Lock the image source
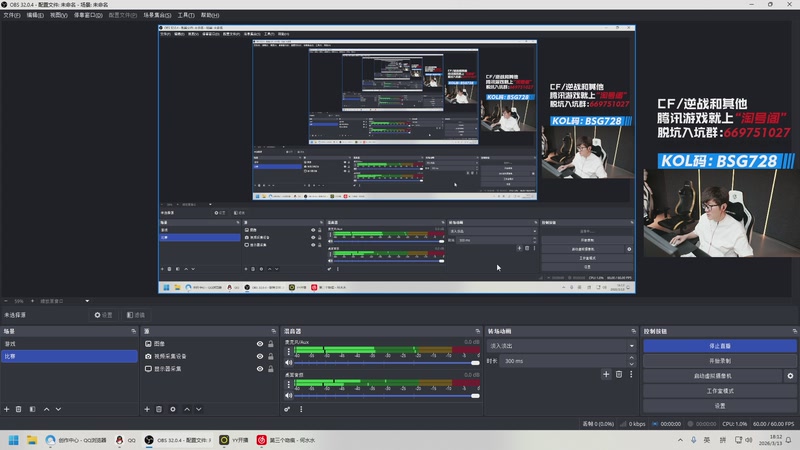Viewport: 800px width, 450px height. [x=271, y=344]
